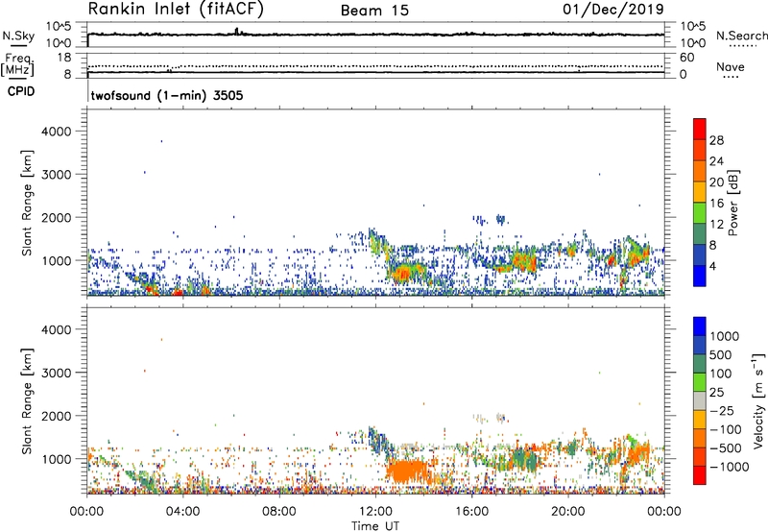Click the '20:00' time axis label
The image size is (768, 532).
point(568,512)
